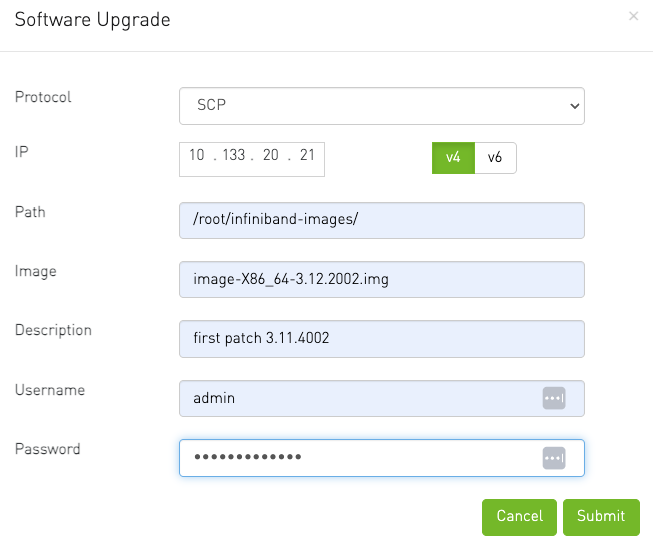This screenshot has width=653, height=541.
Task: Click the Protocol field label
Action: [x=43, y=98]
